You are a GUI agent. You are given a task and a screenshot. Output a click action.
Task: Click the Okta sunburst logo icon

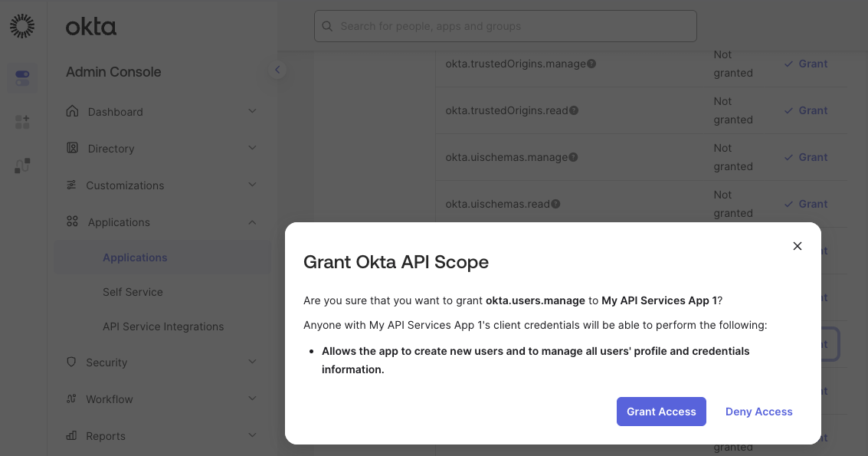tap(22, 26)
